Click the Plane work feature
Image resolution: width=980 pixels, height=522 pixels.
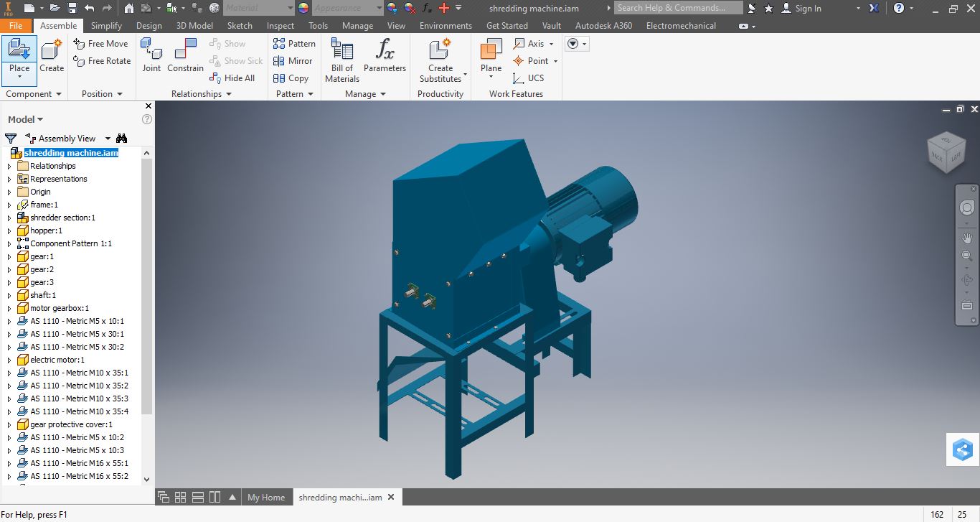point(491,59)
